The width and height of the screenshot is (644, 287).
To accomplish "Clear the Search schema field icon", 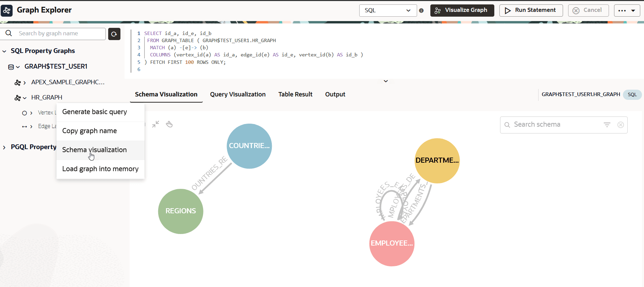I will click(621, 125).
